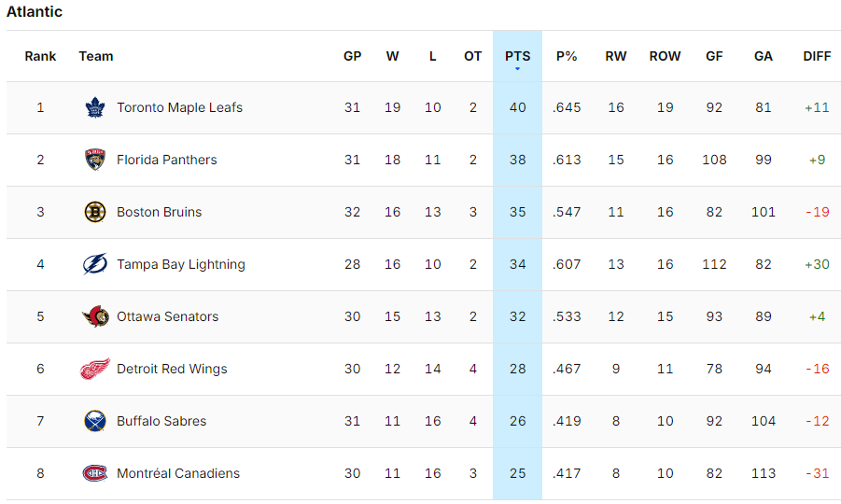Viewport: 841px width, 504px height.
Task: Click the Boston Bruins logo
Action: click(x=95, y=212)
